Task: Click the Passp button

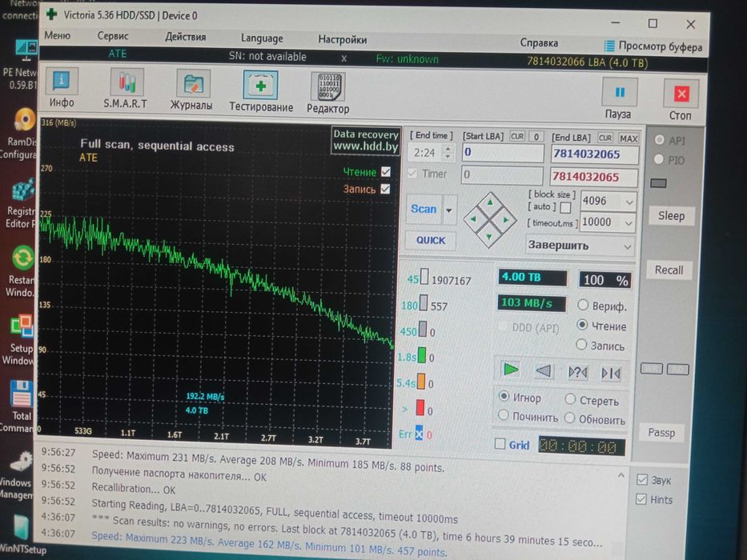Action: (661, 432)
